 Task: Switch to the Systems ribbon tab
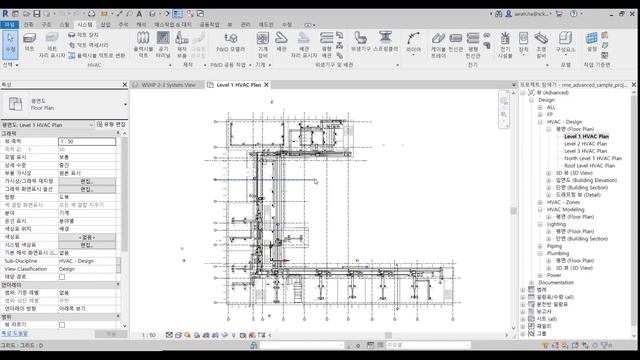[85, 24]
